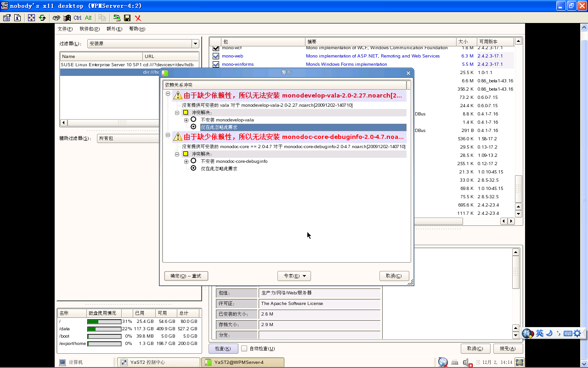Expand 不安装 monodoc-core-debuginfo details
This screenshot has width=588, height=368.
[x=187, y=161]
